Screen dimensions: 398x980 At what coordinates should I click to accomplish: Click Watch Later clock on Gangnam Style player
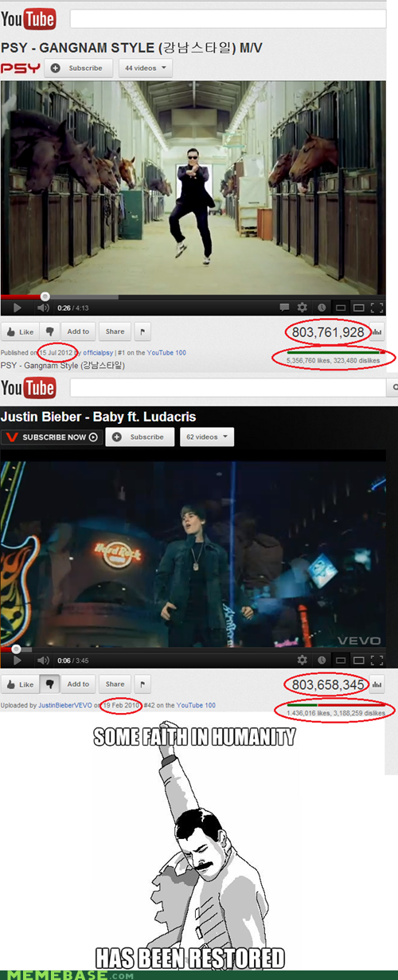point(321,307)
